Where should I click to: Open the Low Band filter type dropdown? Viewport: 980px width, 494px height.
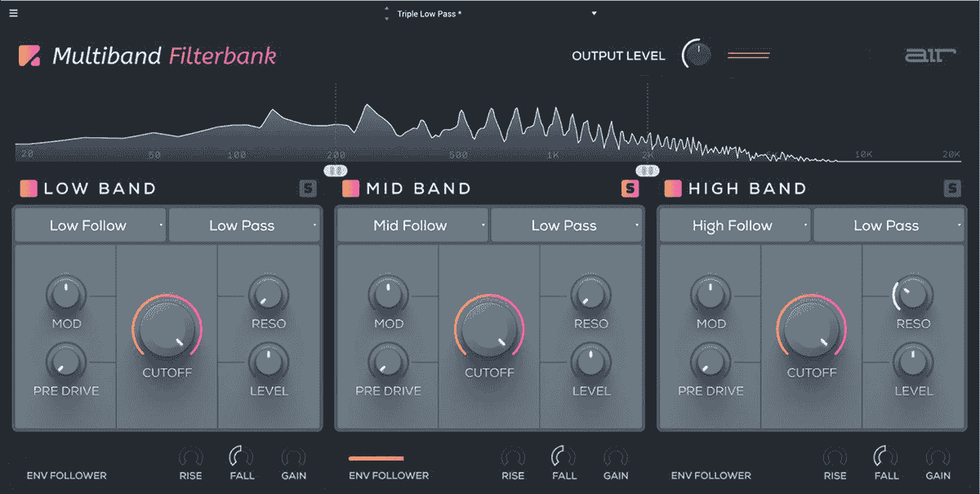244,225
